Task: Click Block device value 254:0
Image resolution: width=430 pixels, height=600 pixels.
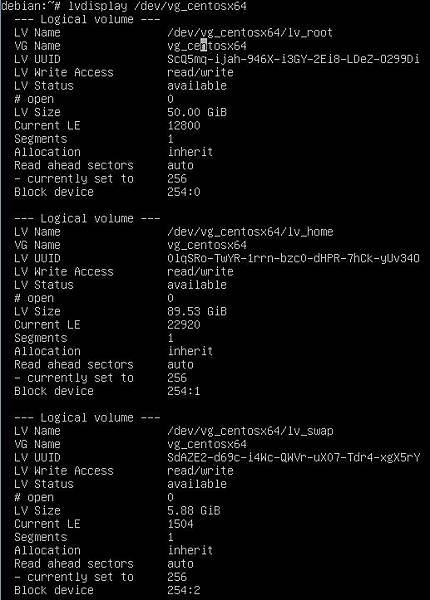Action: 184,192
